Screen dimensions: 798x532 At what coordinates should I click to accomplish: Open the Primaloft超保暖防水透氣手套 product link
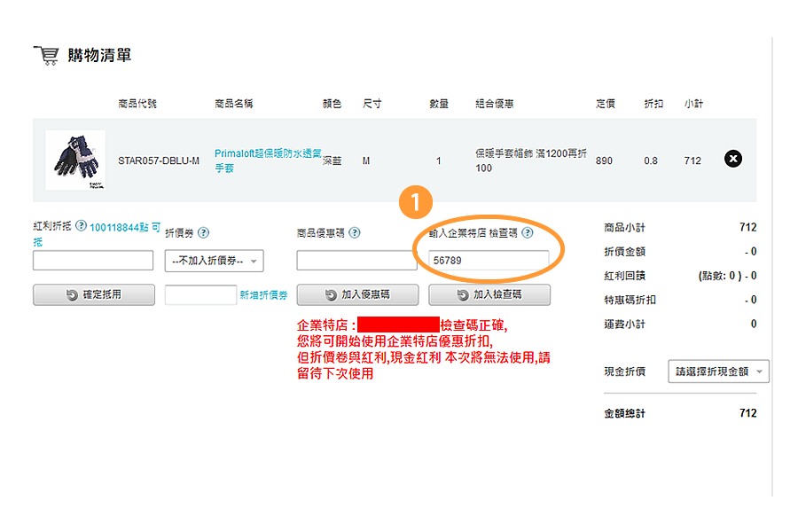click(268, 160)
